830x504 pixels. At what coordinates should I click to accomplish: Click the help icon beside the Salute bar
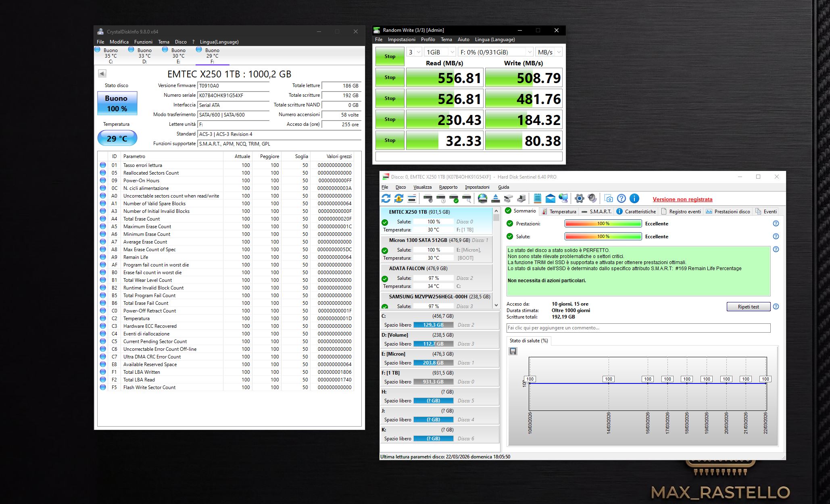(776, 236)
